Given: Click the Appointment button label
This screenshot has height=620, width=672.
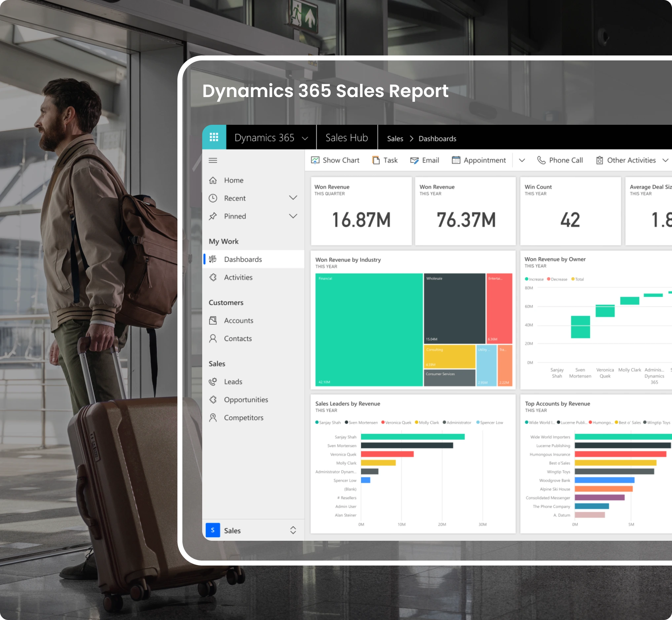Looking at the screenshot, I should pos(485,160).
